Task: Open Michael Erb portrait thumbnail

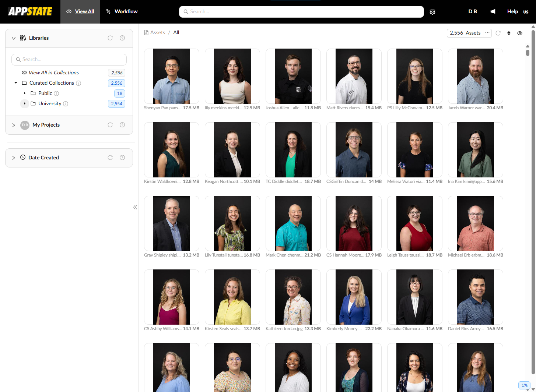Action: tap(476, 223)
